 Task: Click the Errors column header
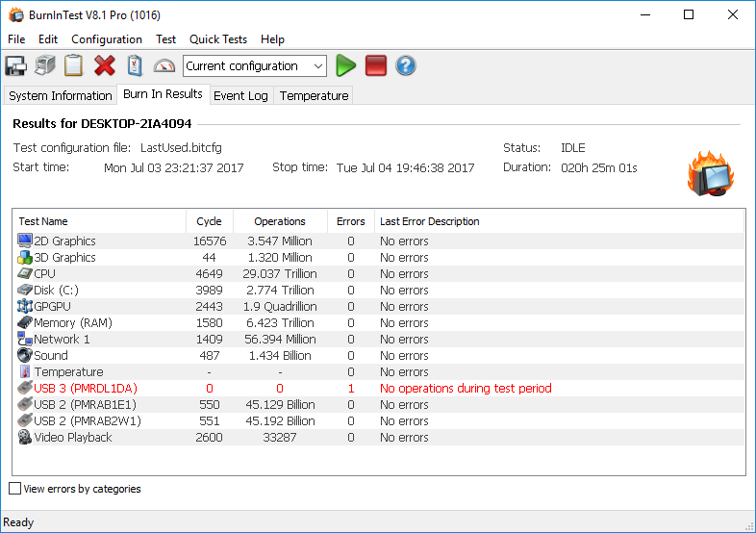click(x=351, y=221)
